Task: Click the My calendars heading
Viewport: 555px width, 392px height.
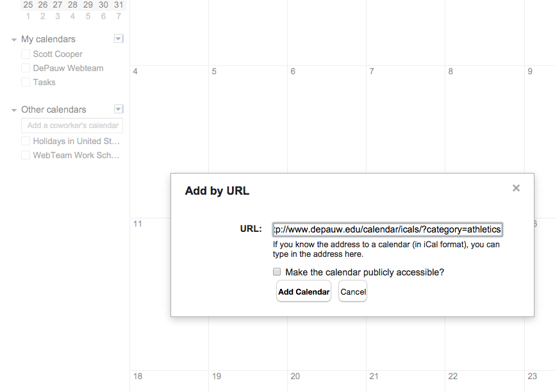Action: pyautogui.click(x=48, y=39)
